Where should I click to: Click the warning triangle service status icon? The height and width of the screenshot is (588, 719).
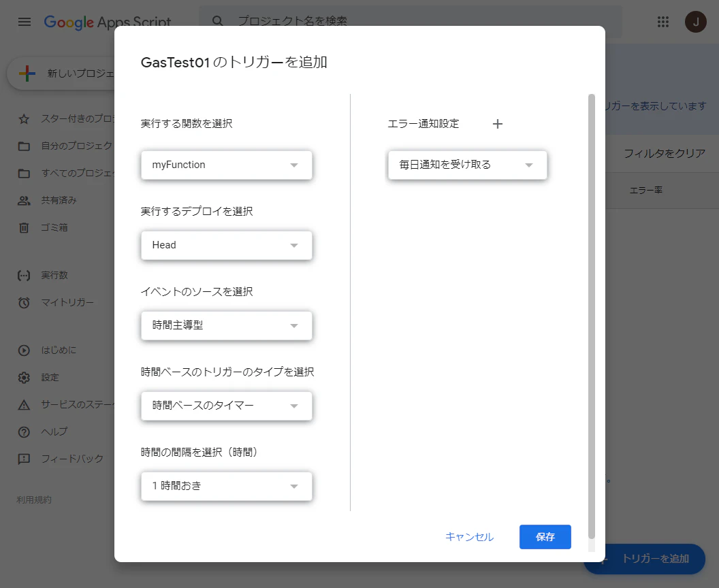pos(24,405)
